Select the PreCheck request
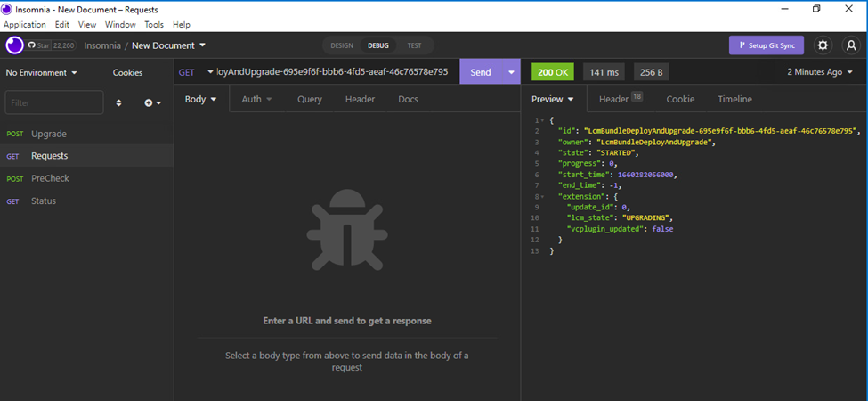 pyautogui.click(x=50, y=178)
